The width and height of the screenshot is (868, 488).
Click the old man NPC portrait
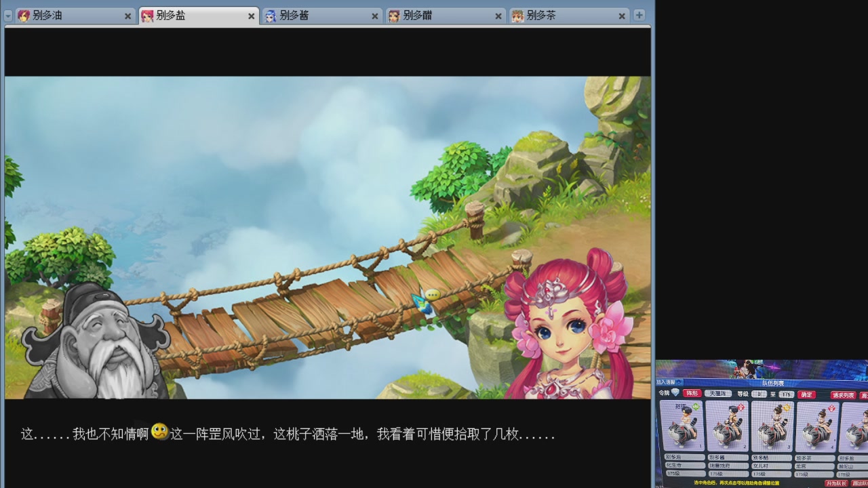point(95,341)
